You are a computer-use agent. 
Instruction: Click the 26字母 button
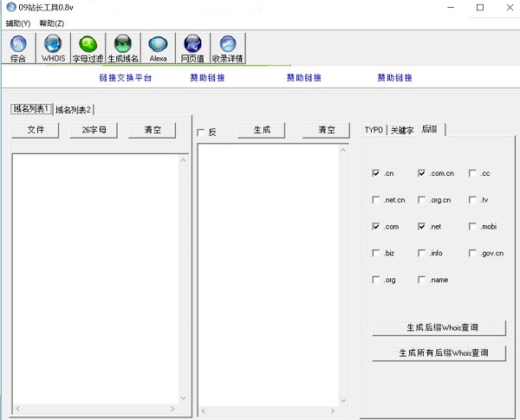(94, 130)
